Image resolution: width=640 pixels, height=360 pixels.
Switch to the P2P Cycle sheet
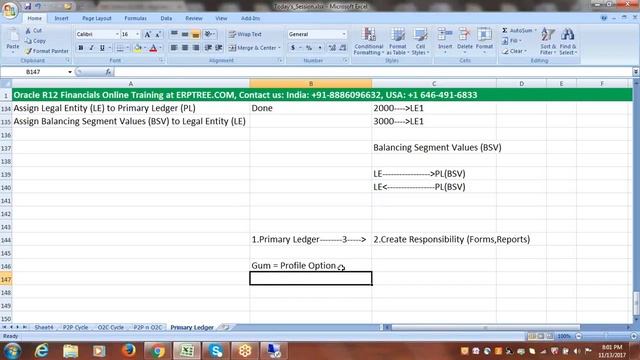[76, 327]
